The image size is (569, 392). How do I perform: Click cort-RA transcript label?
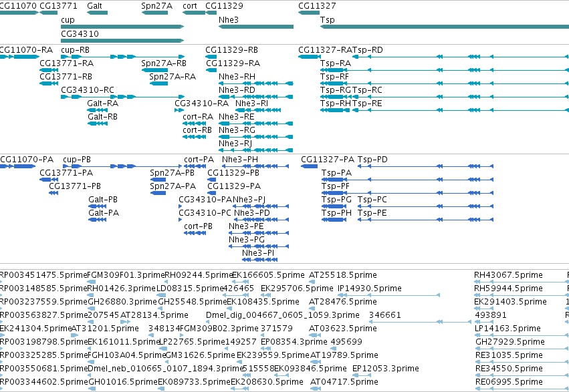click(x=198, y=117)
